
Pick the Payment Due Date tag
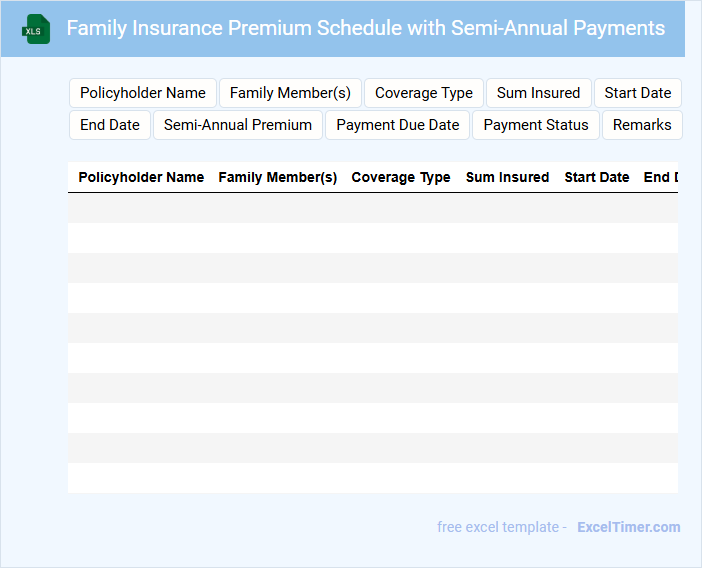tap(398, 125)
